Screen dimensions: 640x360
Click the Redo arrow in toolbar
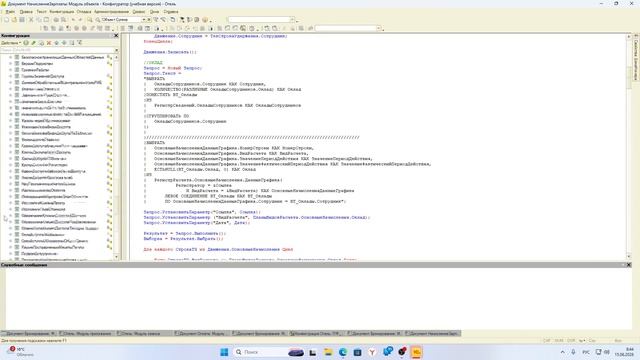click(80, 20)
